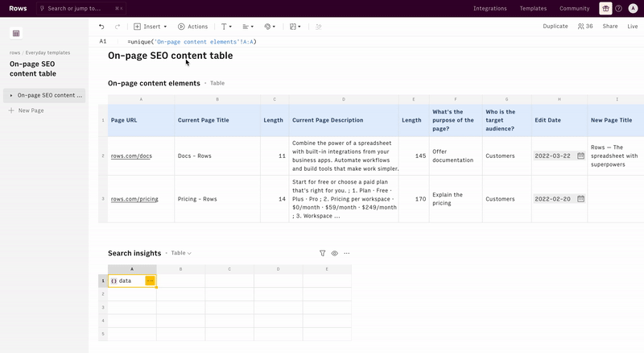
Task: Click the clear formatting eraser icon
Action: coord(318,27)
